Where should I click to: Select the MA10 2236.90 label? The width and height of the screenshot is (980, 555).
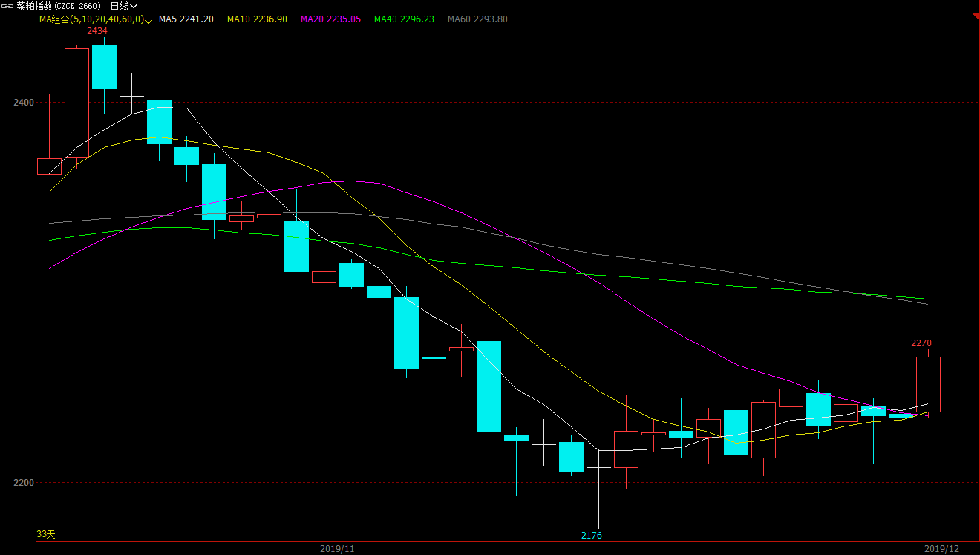pyautogui.click(x=257, y=19)
